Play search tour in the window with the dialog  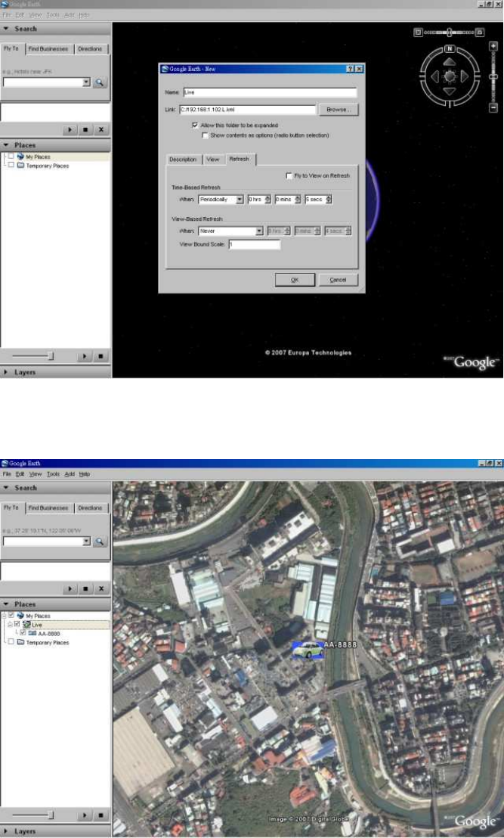pos(70,130)
